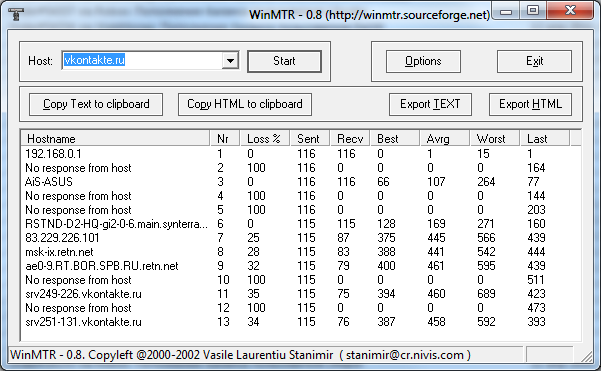Screen dimensions: 601x371
Task: Click the Avrg column header
Action: [x=445, y=138]
